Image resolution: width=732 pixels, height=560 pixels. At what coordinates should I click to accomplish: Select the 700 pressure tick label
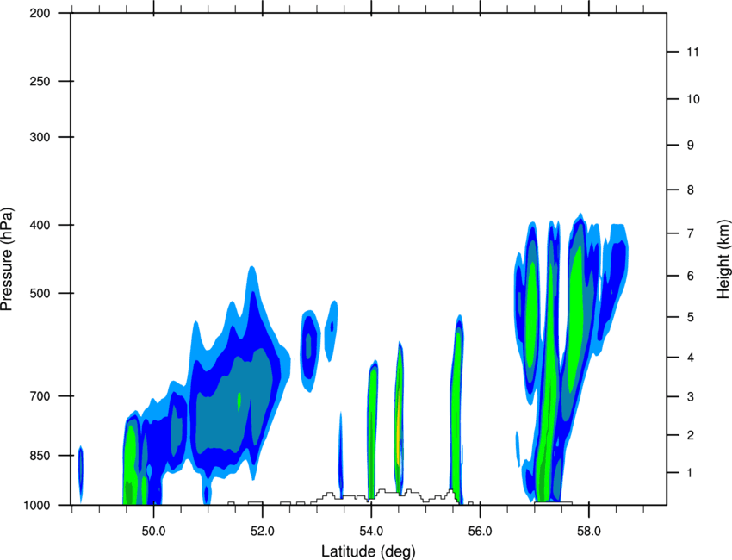[40, 396]
